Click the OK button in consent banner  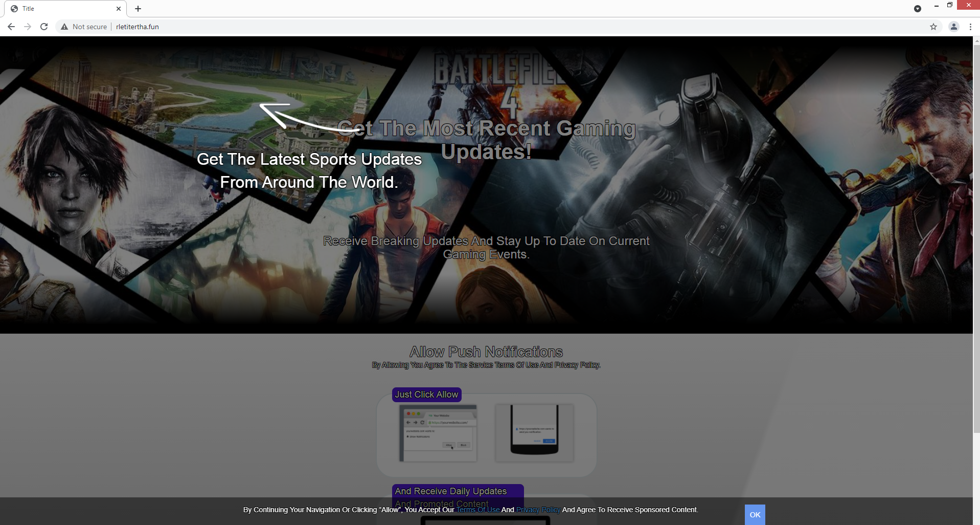(755, 515)
